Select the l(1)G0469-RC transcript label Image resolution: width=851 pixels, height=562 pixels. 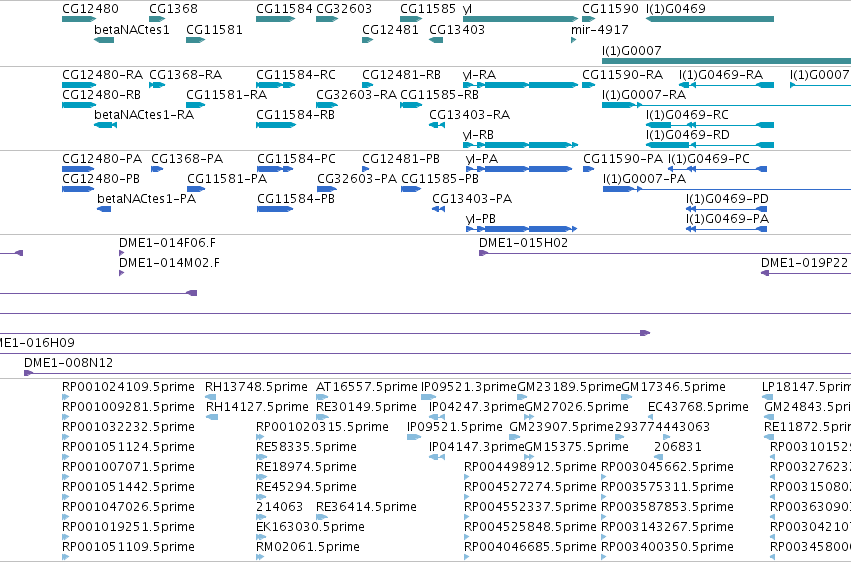coord(687,114)
